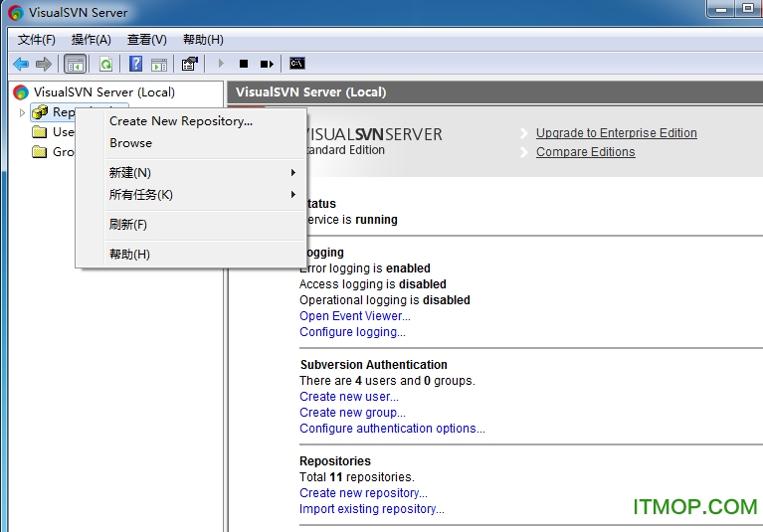Open the Properties toolbar icon
Viewport: 763px width, 532px height.
click(x=190, y=64)
